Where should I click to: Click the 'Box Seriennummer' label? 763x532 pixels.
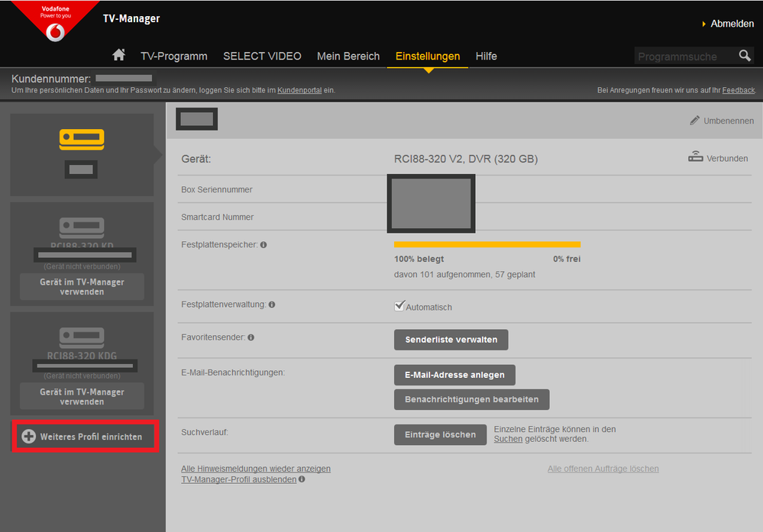[x=217, y=189]
